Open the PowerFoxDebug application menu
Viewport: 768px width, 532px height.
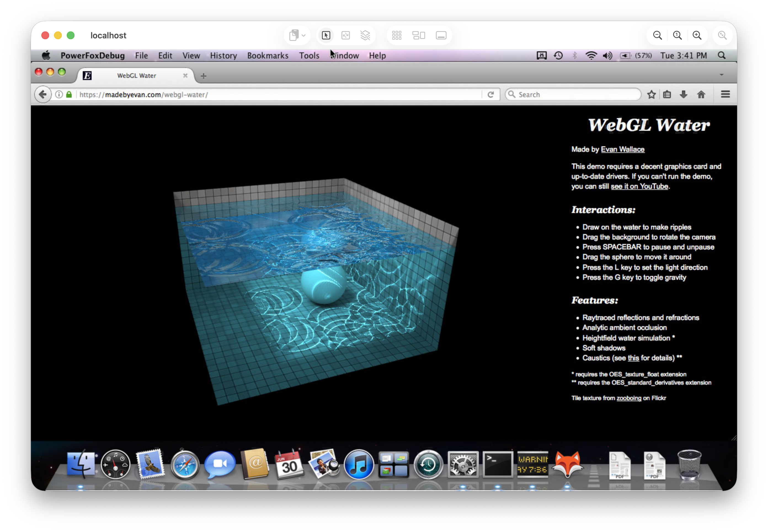coord(92,56)
